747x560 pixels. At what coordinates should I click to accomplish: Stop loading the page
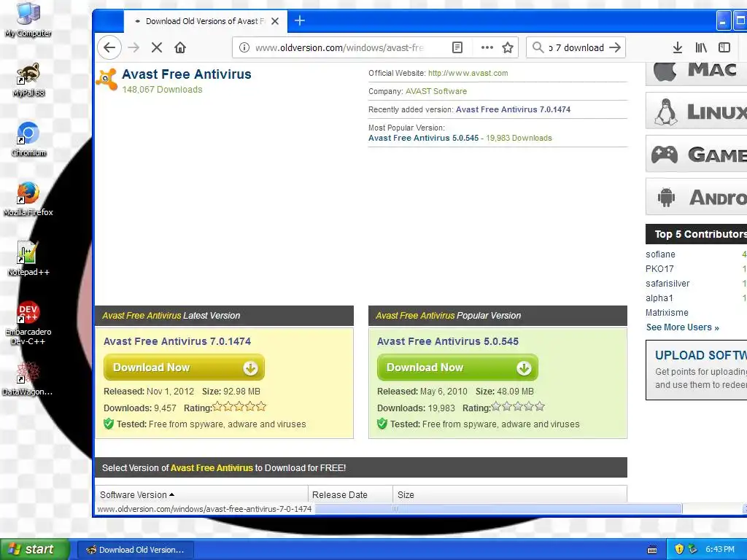click(157, 47)
